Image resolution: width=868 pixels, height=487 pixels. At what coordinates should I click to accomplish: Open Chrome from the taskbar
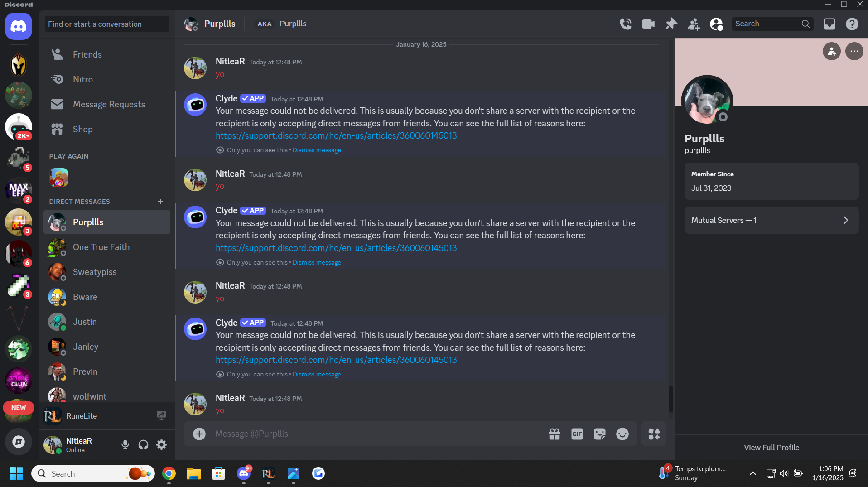169,474
